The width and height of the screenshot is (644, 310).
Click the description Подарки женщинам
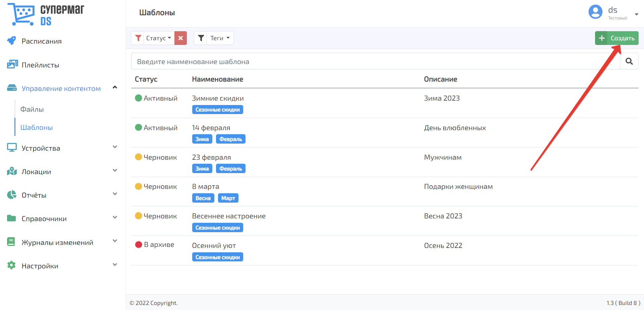[x=458, y=187]
